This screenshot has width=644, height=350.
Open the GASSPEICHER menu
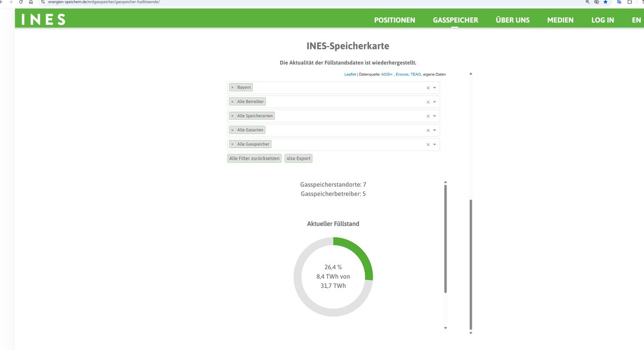coord(456,20)
